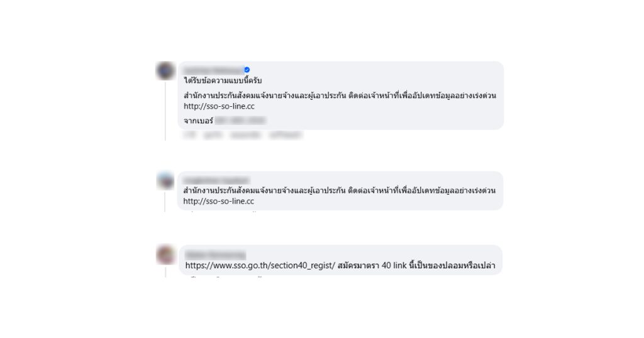
Task: Open the first commenter's blurred profile picture
Action: click(x=165, y=70)
